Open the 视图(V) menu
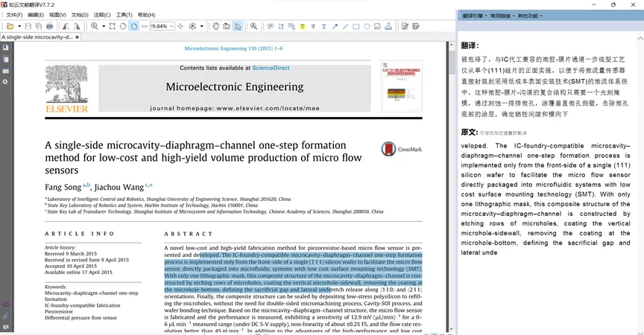Viewport: 644px width, 335px height. click(x=57, y=15)
